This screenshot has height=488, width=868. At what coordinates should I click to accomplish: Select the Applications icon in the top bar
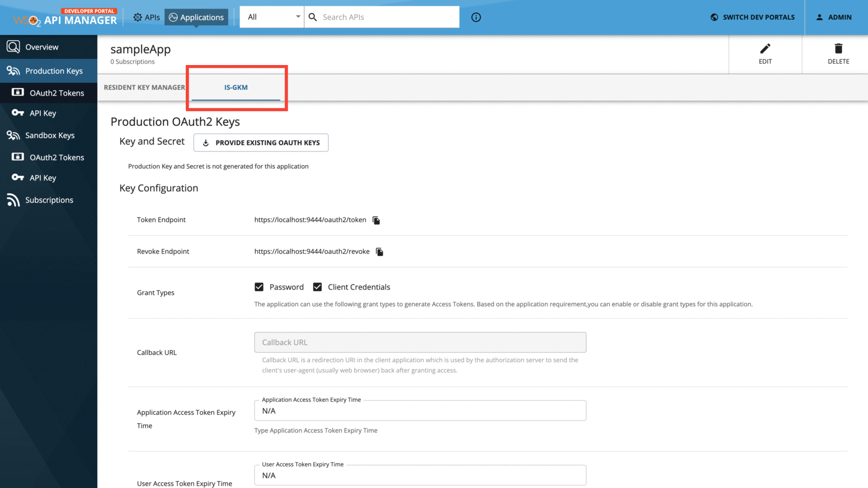[x=172, y=17]
